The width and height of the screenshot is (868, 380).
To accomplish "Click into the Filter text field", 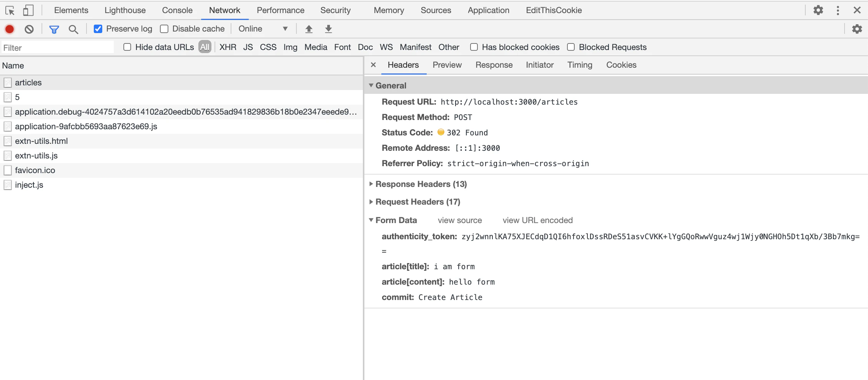I will (x=58, y=47).
